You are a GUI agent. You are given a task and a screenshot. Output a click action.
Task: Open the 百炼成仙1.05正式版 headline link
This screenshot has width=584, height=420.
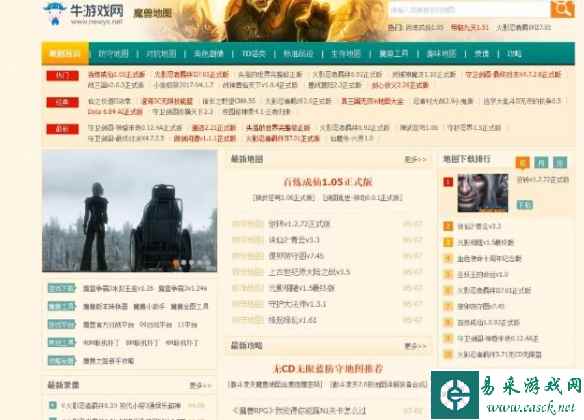point(328,182)
